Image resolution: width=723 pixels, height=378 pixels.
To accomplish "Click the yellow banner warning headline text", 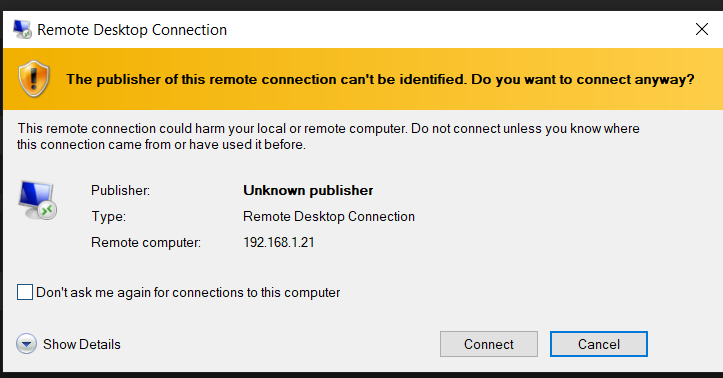I will coord(380,79).
